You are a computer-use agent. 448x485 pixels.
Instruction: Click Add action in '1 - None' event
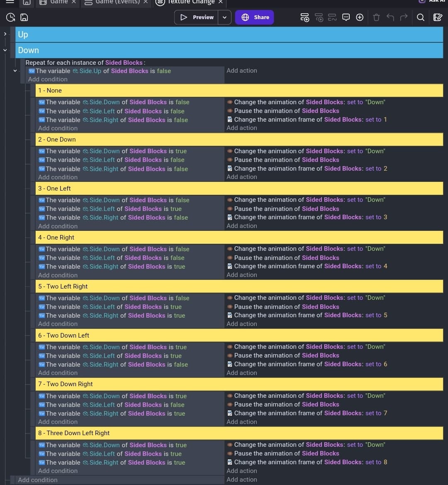[241, 128]
